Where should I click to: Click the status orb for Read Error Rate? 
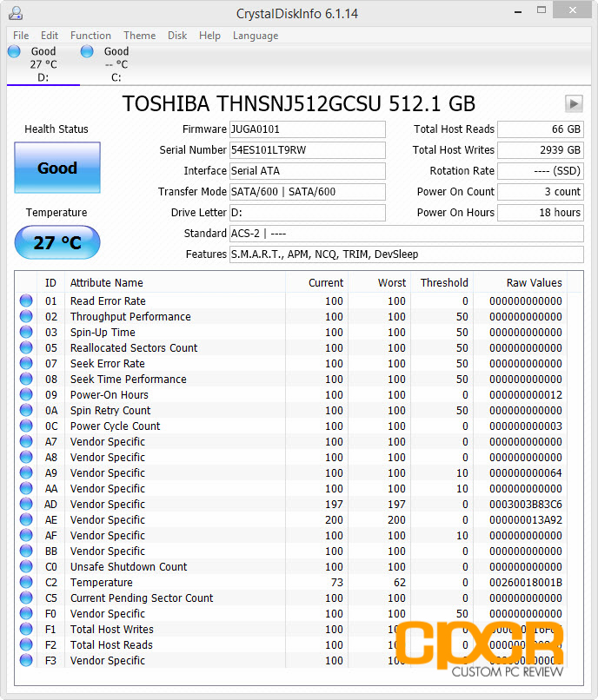point(26,300)
